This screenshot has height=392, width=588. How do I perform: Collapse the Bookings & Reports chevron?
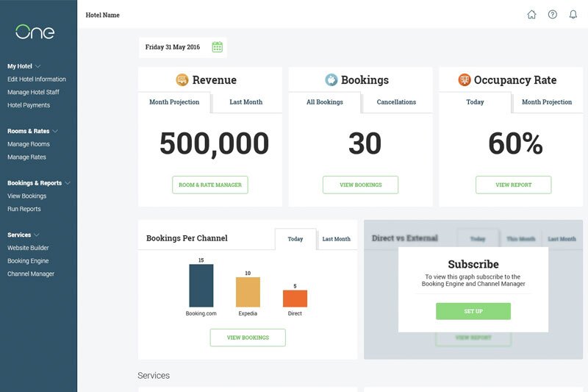[x=68, y=183]
